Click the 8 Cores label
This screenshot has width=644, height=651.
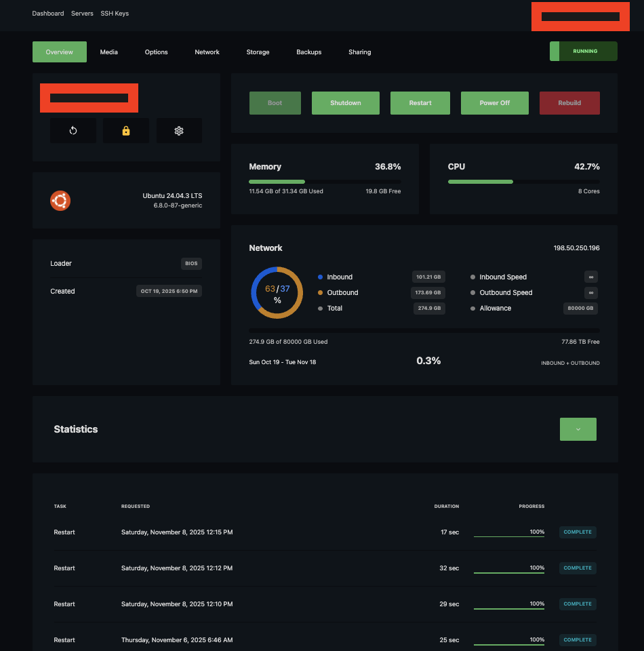pos(589,191)
